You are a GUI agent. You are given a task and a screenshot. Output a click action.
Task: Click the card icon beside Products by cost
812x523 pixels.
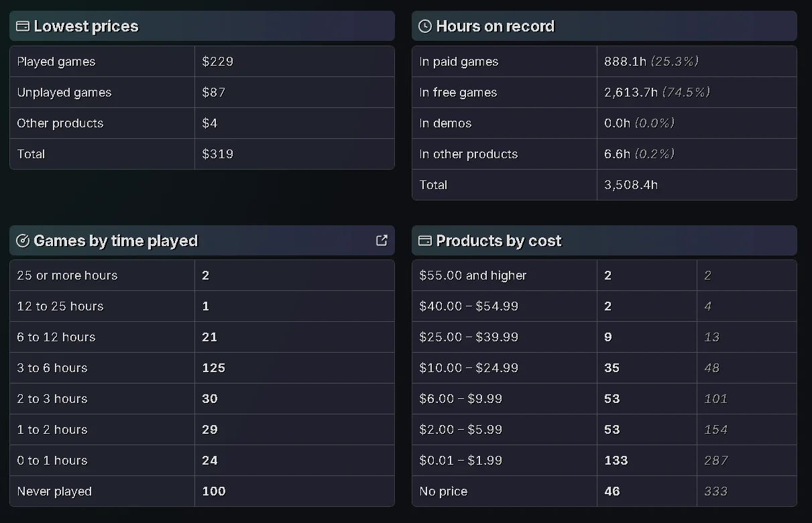pos(424,241)
